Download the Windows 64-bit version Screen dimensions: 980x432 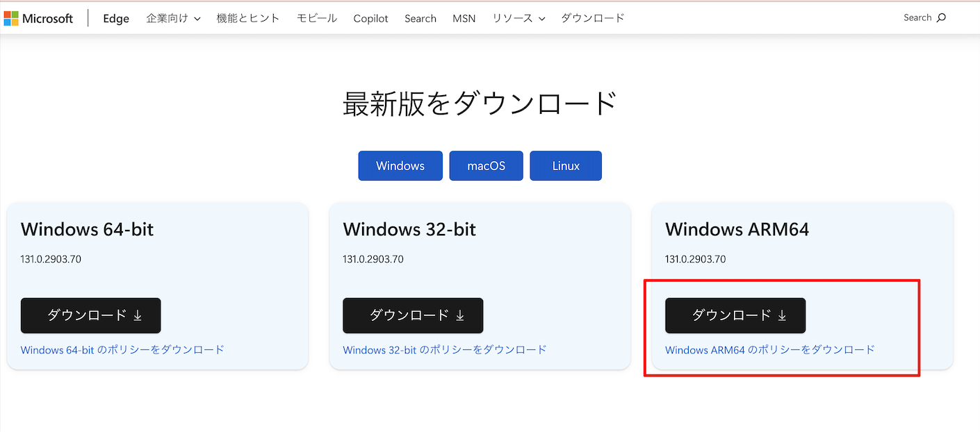pyautogui.click(x=91, y=315)
